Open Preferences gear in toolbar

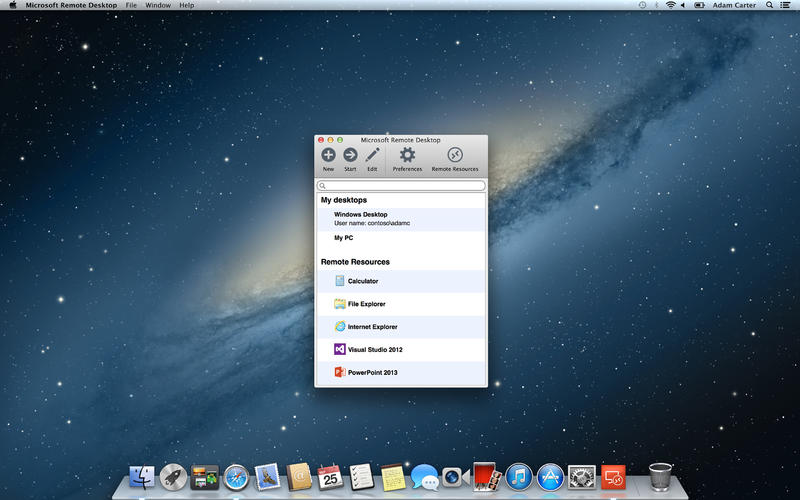coord(407,155)
